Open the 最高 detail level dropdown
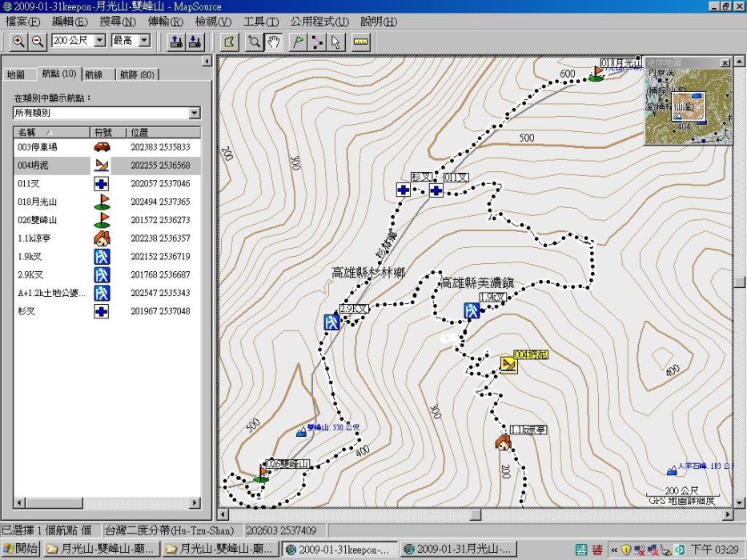The image size is (747, 560). (145, 41)
